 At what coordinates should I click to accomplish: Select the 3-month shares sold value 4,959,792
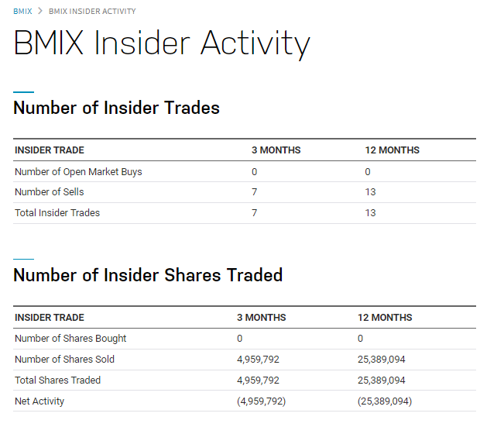point(258,360)
